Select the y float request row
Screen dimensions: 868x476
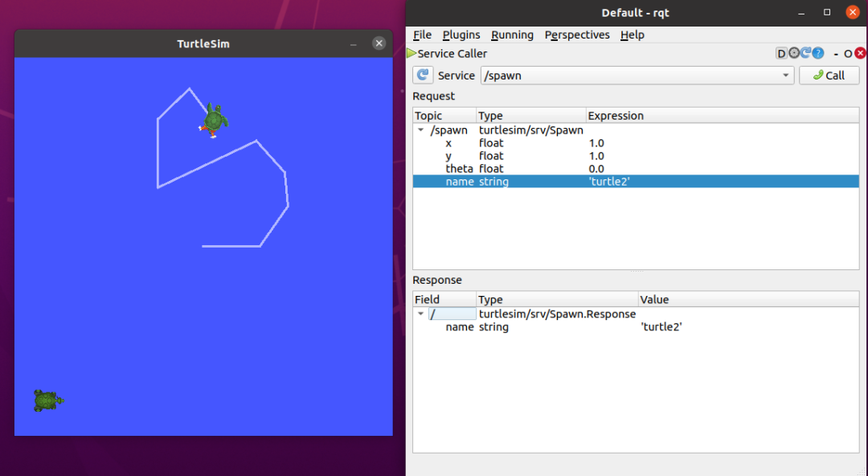[636, 156]
